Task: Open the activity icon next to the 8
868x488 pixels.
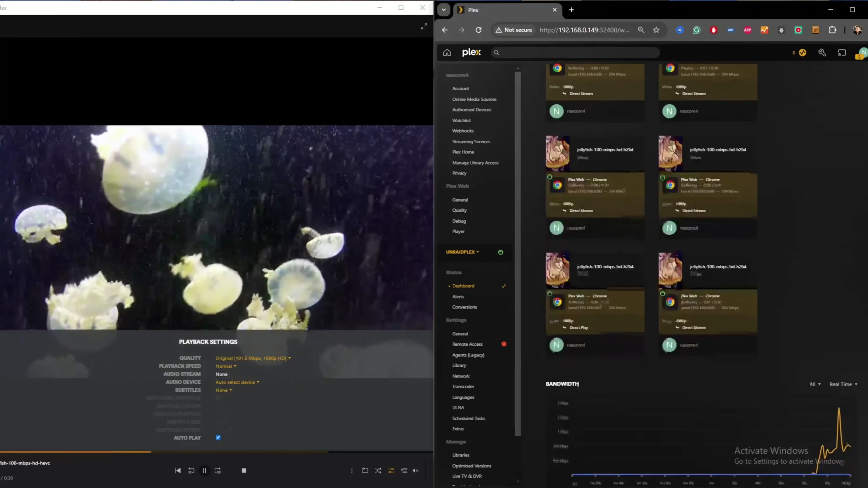Action: [803, 53]
